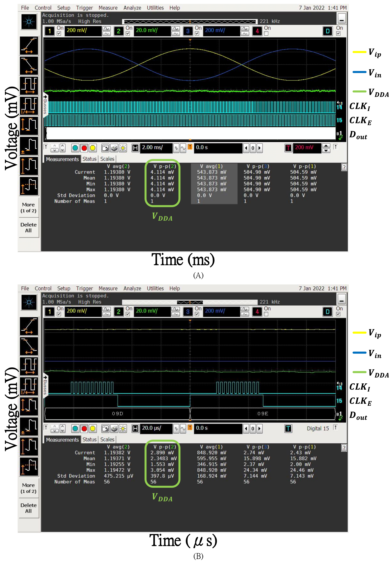The height and width of the screenshot is (563, 392).
Task: Open the Status tab in top scope
Action: (x=89, y=159)
